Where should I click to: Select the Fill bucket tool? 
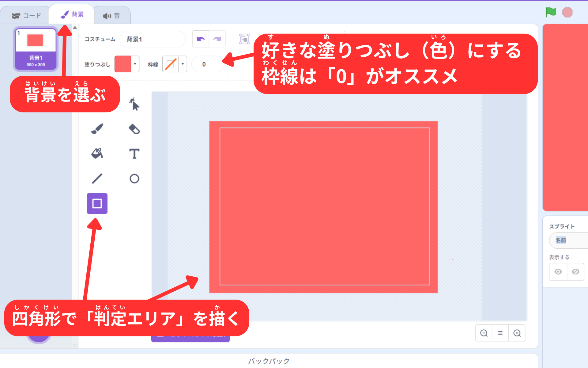pyautogui.click(x=97, y=153)
